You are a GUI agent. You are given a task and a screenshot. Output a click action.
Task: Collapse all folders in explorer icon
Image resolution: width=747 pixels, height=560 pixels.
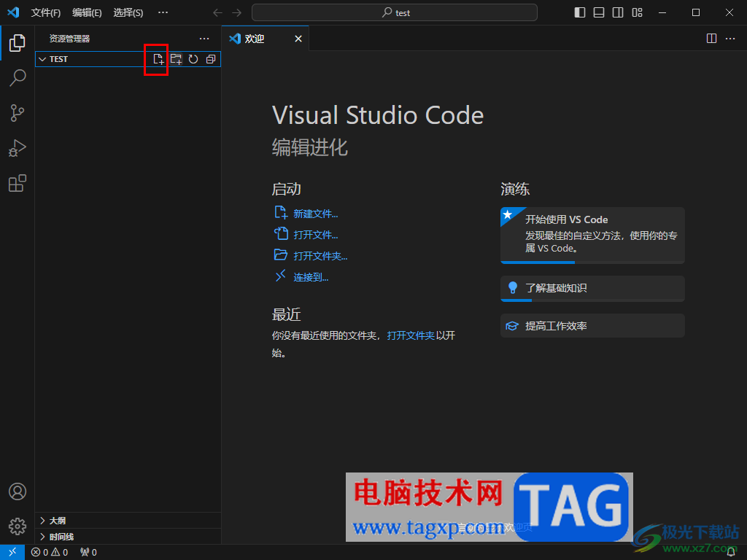pyautogui.click(x=211, y=59)
